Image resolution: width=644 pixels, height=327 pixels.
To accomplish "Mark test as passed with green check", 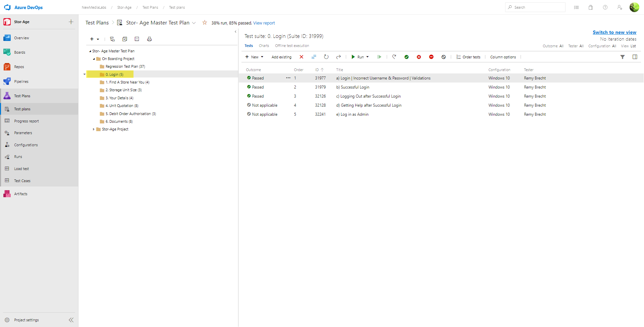I will [x=407, y=57].
